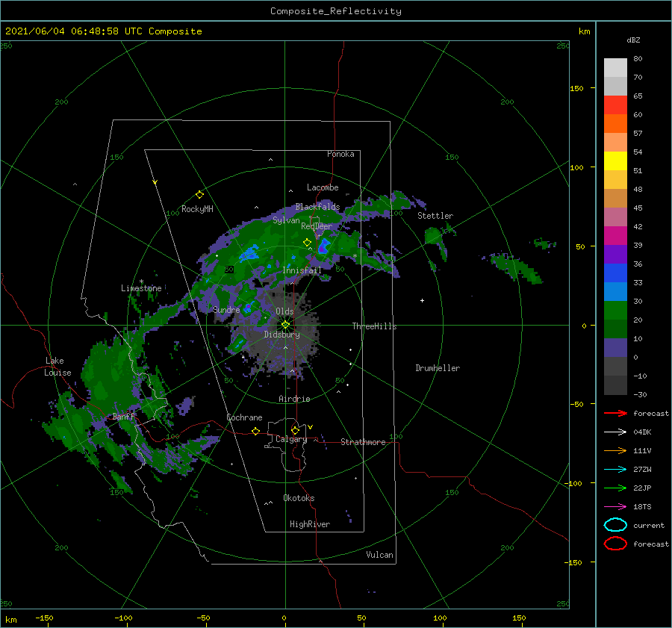This screenshot has width=672, height=628.
Task: Click the yellow station marker near Cochrane
Action: click(255, 431)
